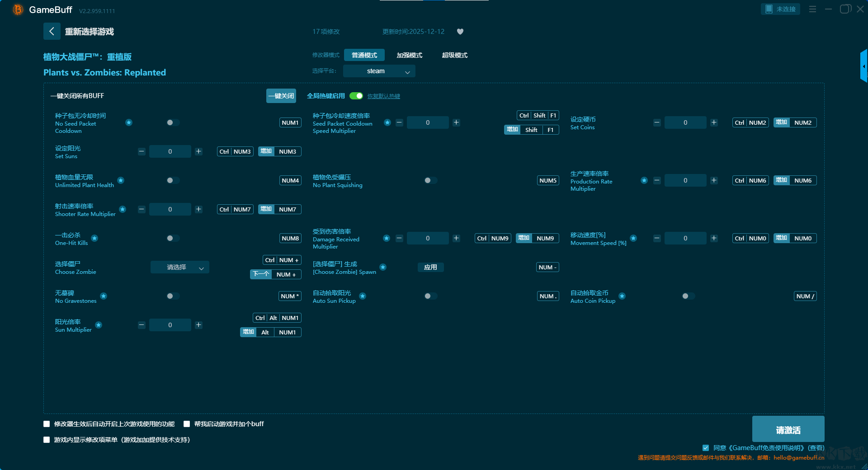Select 普通模式 normal mode tab
The image size is (868, 470).
[364, 55]
